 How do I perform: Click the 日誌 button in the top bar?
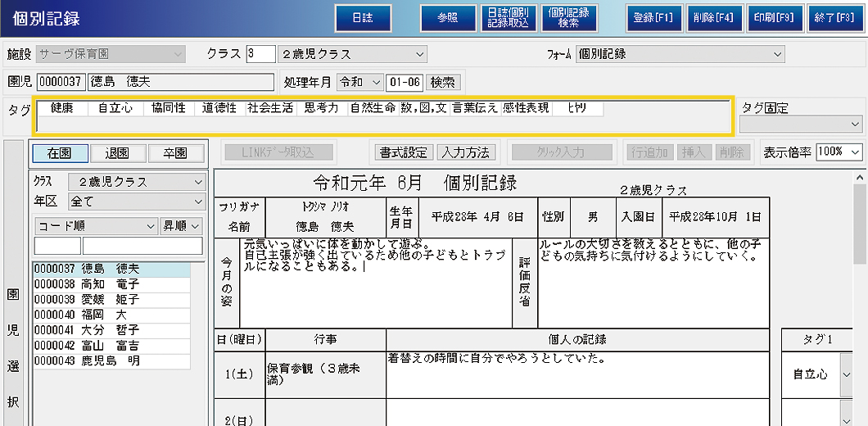tap(363, 18)
